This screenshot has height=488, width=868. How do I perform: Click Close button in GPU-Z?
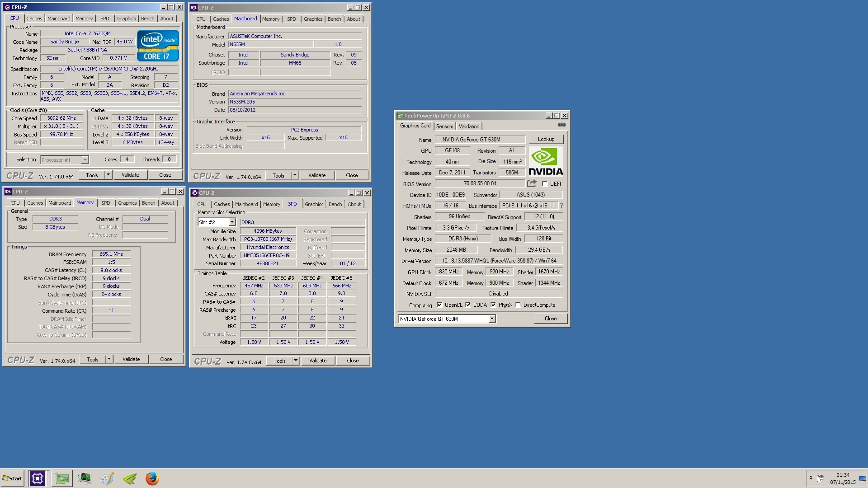550,319
